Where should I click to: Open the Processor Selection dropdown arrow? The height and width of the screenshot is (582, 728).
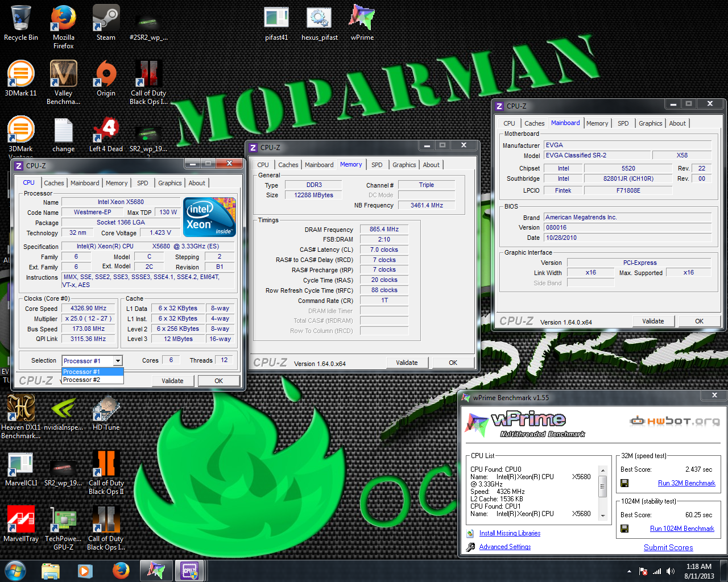tap(118, 361)
